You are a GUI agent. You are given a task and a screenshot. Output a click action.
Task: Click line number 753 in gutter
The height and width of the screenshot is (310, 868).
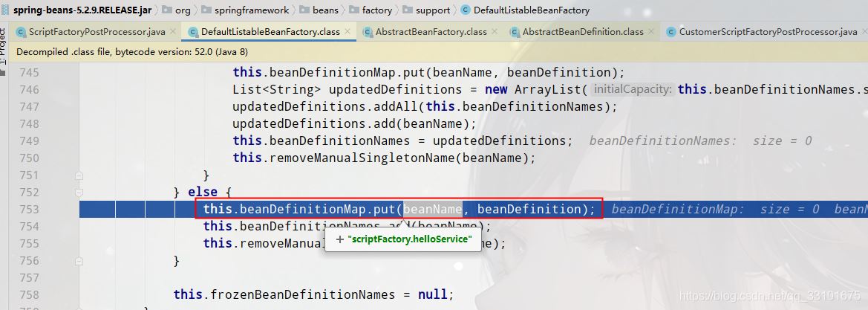pyautogui.click(x=28, y=209)
